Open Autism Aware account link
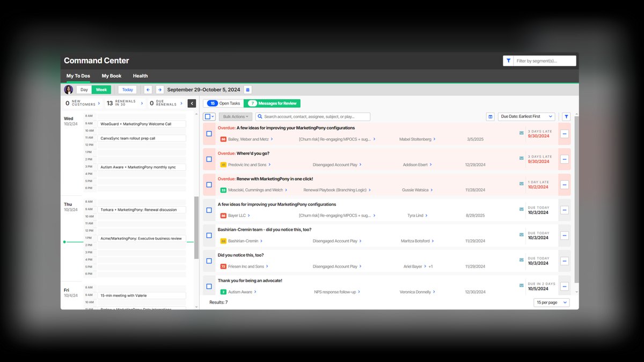This screenshot has height=362, width=644. (240, 292)
